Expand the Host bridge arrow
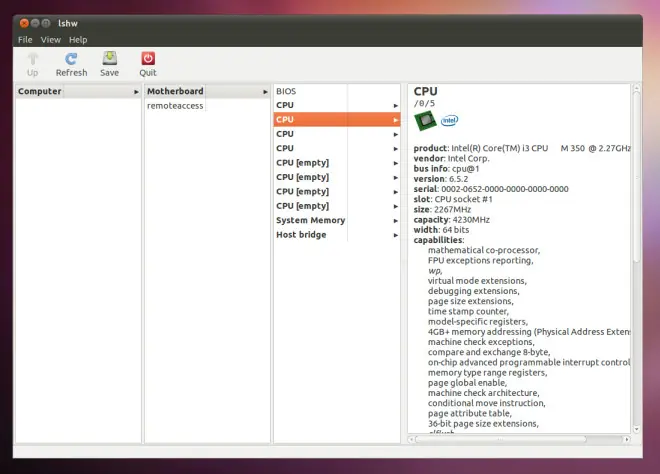The width and height of the screenshot is (660, 474). [x=396, y=235]
